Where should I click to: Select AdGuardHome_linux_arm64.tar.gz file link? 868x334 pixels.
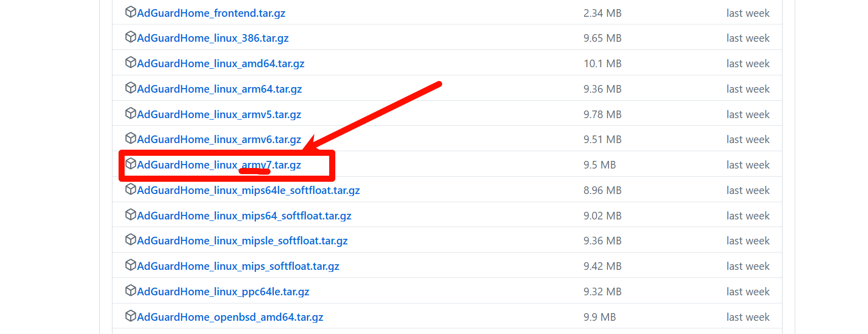point(219,89)
